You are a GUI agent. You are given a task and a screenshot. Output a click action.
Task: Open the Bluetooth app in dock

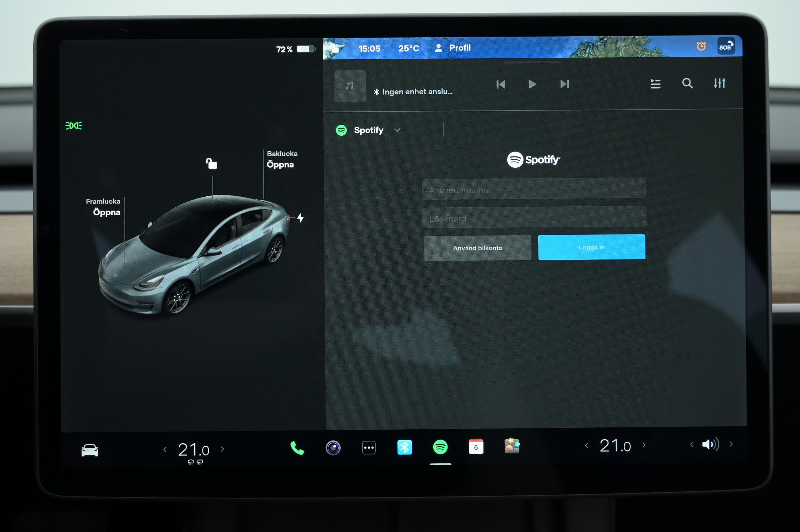404,447
